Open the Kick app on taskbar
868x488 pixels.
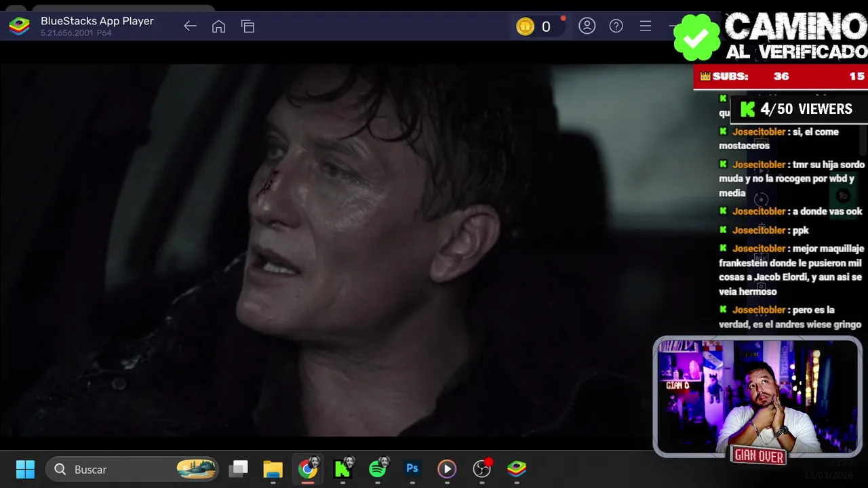click(342, 469)
